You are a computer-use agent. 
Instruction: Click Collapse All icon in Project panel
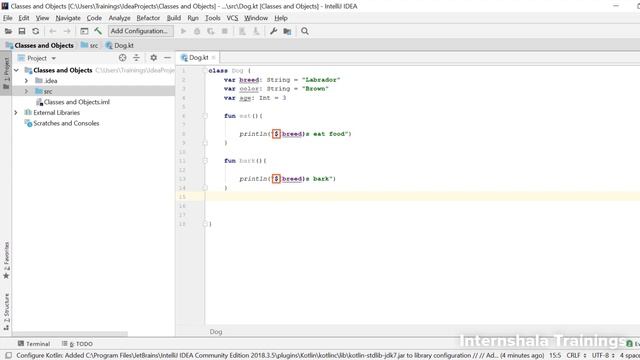[x=136, y=58]
